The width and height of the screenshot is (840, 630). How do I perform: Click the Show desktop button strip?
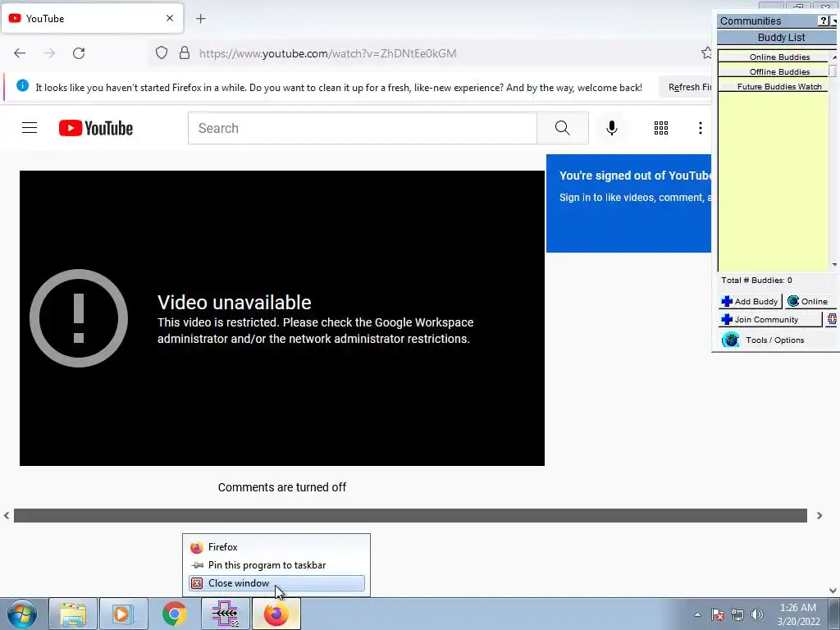(834, 614)
